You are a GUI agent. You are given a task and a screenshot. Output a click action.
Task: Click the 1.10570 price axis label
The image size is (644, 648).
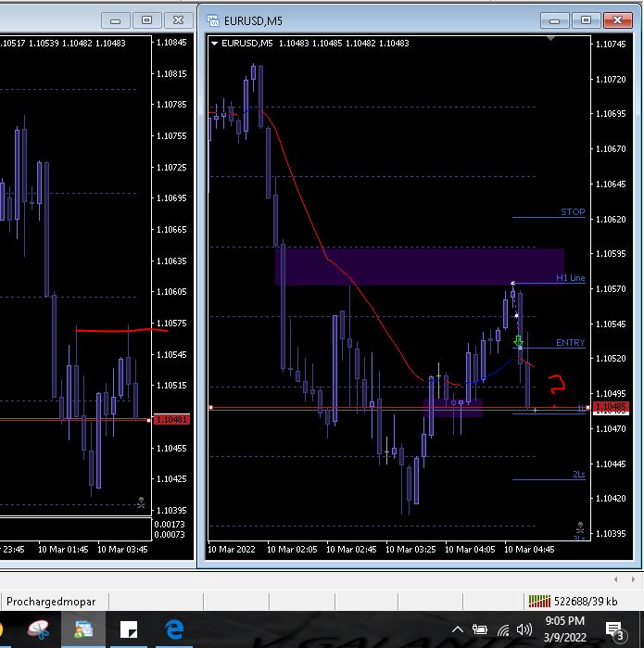[611, 289]
